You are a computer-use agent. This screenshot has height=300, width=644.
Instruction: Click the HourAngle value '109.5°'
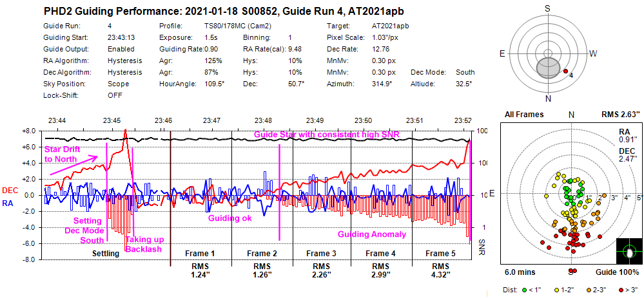coord(215,84)
